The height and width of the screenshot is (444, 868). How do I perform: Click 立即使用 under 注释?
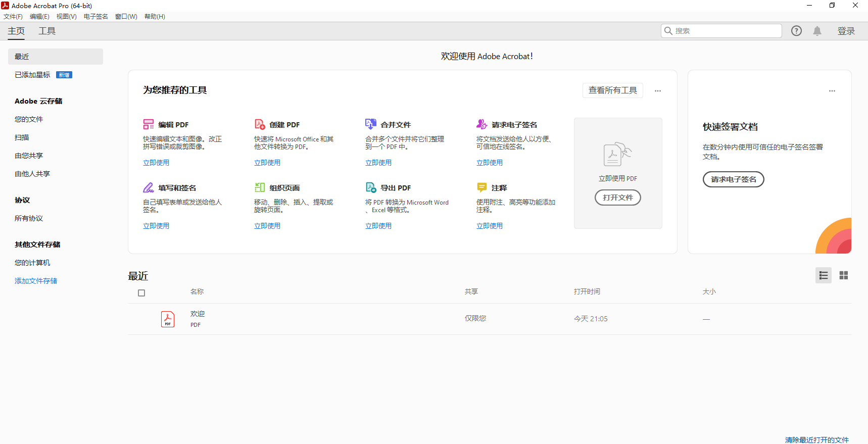click(490, 226)
